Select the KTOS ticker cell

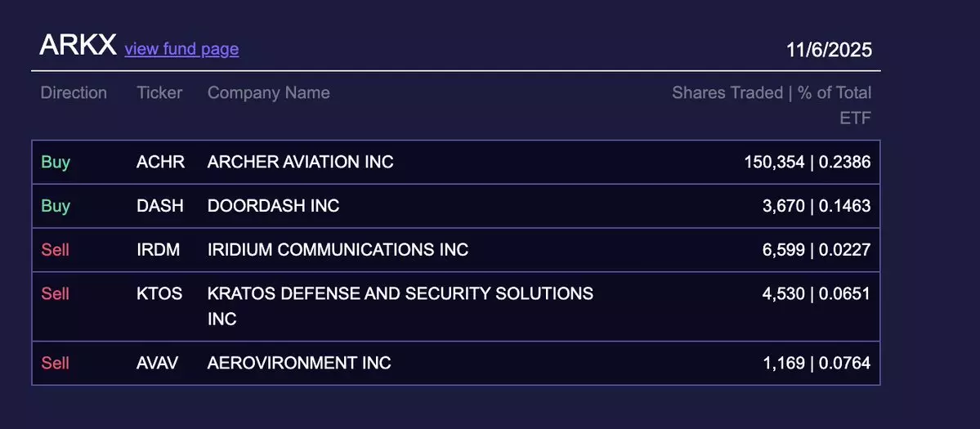tap(159, 293)
